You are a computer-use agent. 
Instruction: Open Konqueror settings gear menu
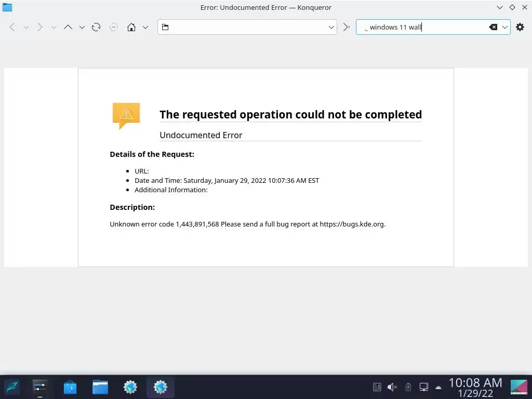pos(520,27)
